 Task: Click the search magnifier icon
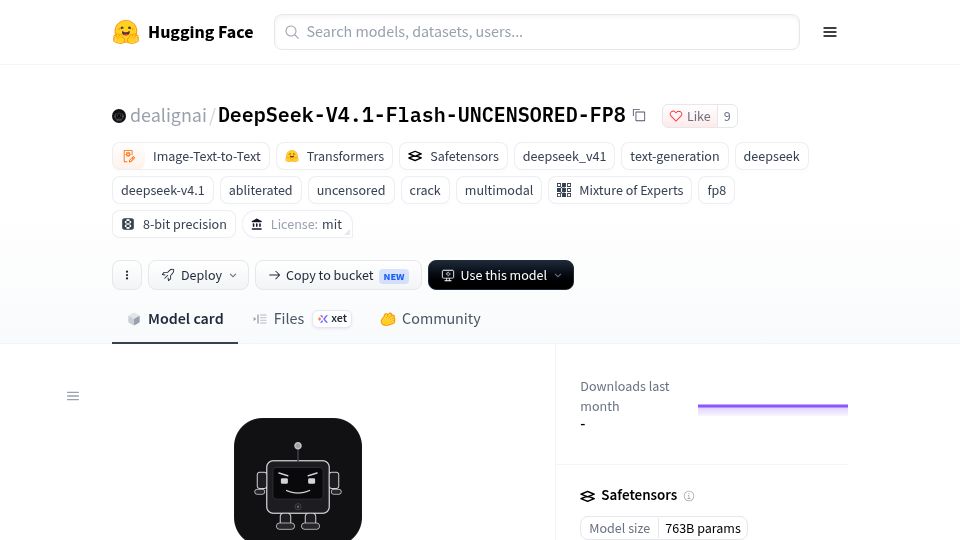(x=292, y=32)
